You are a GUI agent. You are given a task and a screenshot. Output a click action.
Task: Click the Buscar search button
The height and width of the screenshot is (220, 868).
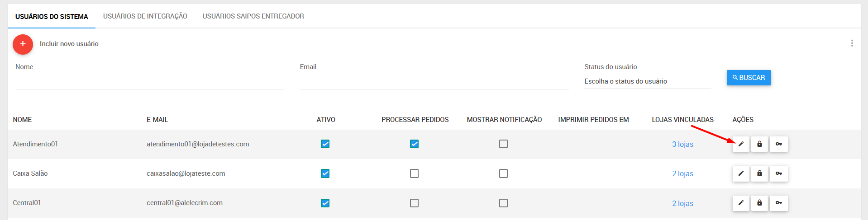click(749, 78)
